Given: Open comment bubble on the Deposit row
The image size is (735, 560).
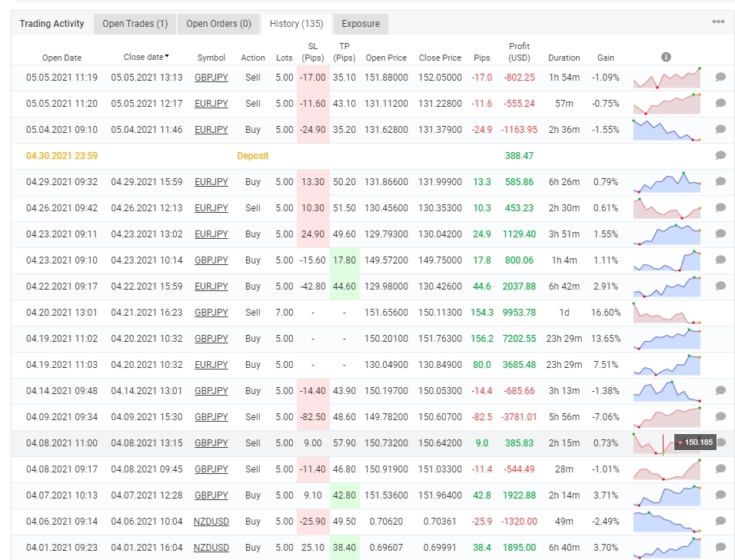Looking at the screenshot, I should coord(720,155).
